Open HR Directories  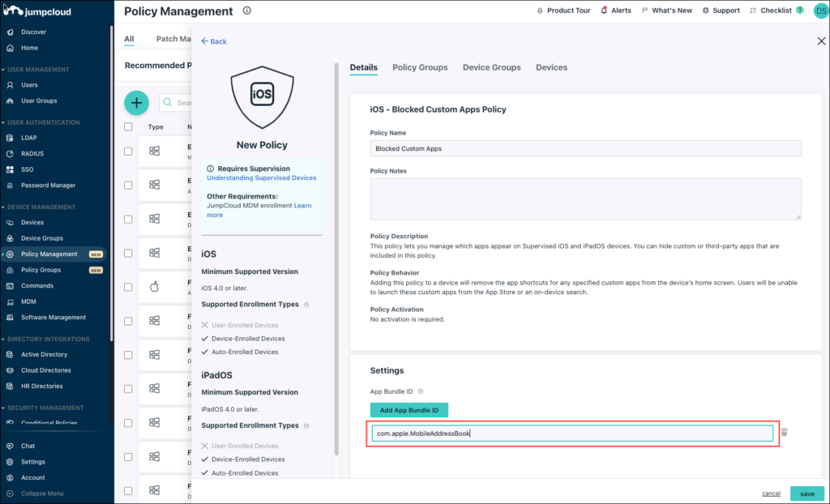click(42, 387)
